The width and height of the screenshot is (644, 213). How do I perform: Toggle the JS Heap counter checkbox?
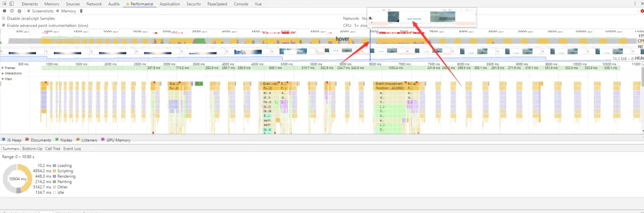[x=4, y=140]
